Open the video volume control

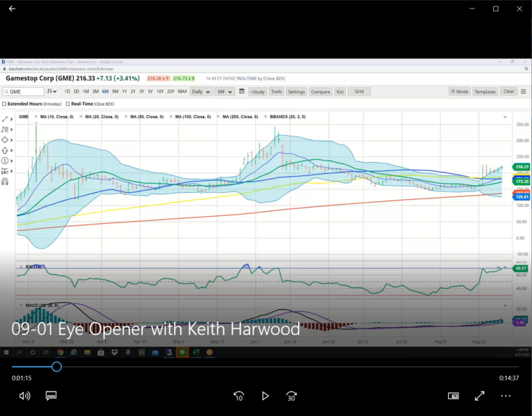[x=25, y=396]
